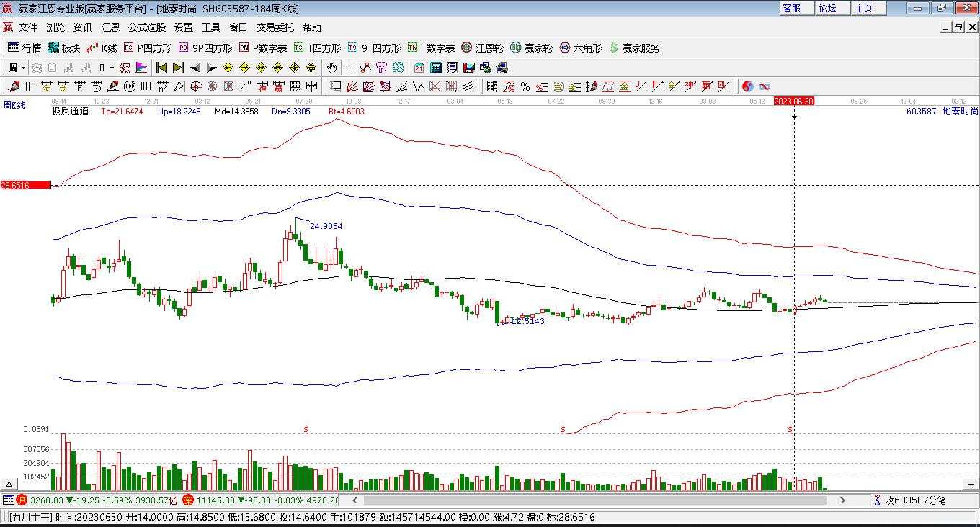The width and height of the screenshot is (980, 527).
Task: Click the horizontal scrollbar track at bottom
Action: click(598, 500)
